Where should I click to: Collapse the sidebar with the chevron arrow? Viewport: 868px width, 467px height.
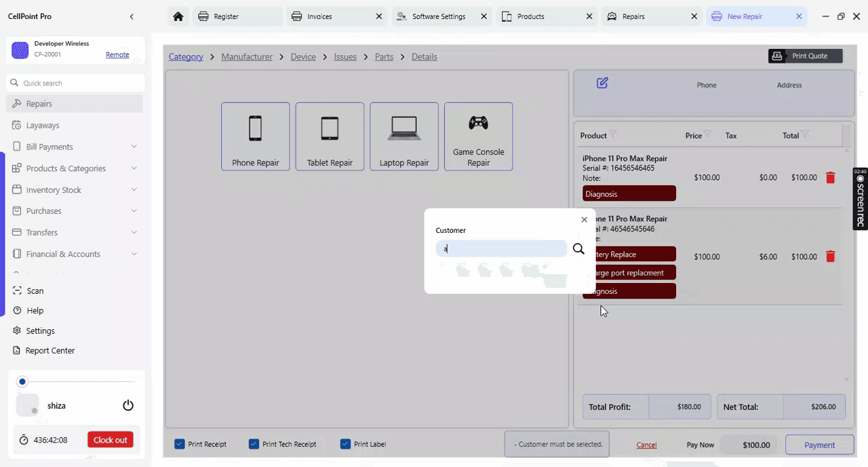tap(132, 16)
